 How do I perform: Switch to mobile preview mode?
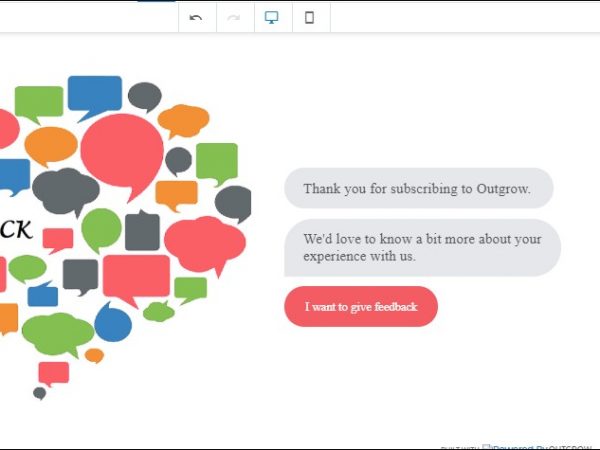click(x=310, y=17)
